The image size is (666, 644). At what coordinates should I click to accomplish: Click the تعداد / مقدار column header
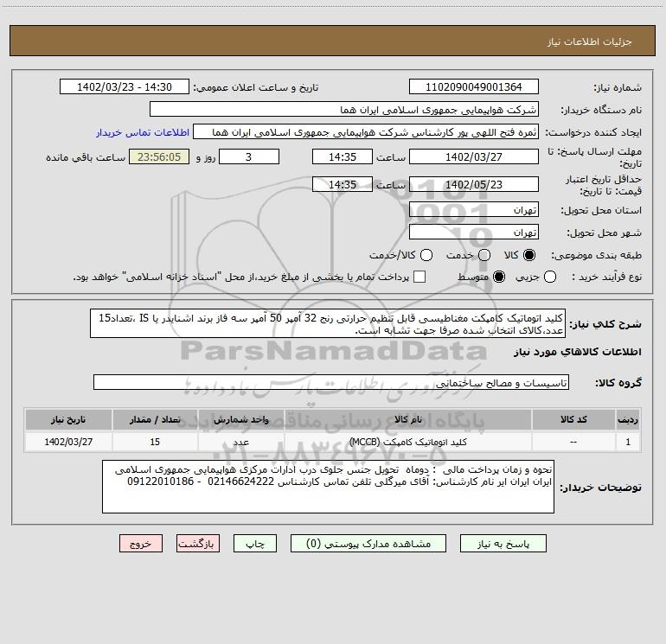click(155, 419)
